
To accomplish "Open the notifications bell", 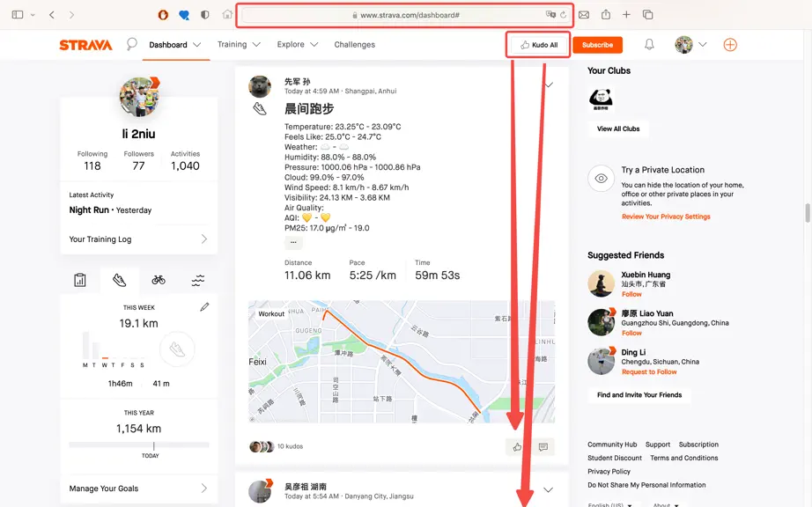I will [649, 45].
